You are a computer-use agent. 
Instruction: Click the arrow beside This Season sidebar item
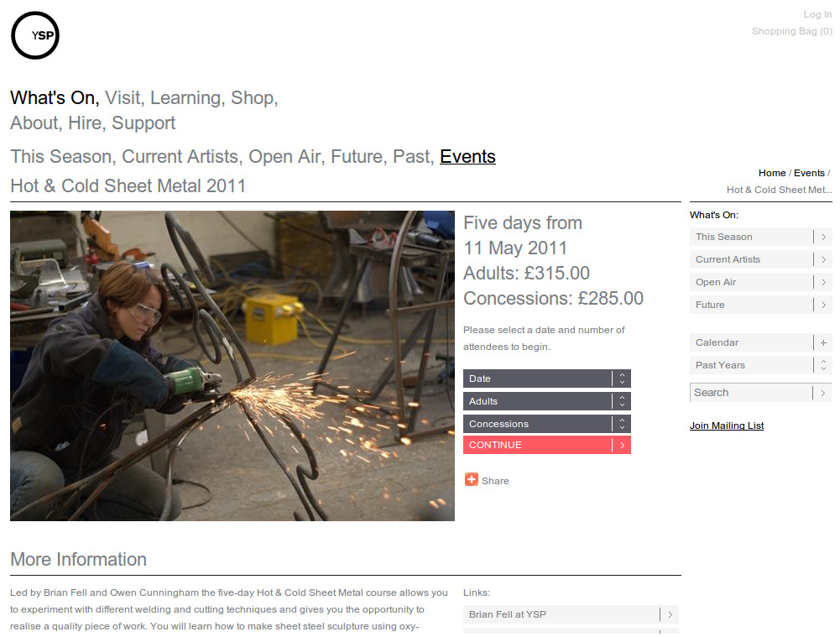point(824,238)
